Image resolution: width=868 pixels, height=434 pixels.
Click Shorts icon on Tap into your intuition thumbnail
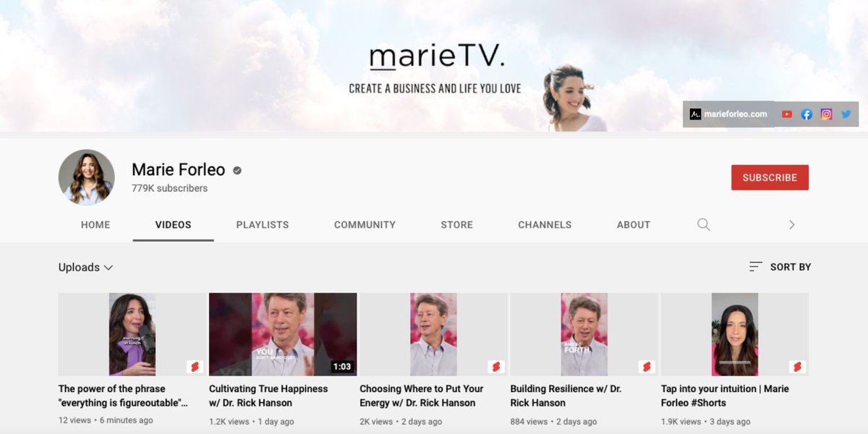tap(797, 367)
